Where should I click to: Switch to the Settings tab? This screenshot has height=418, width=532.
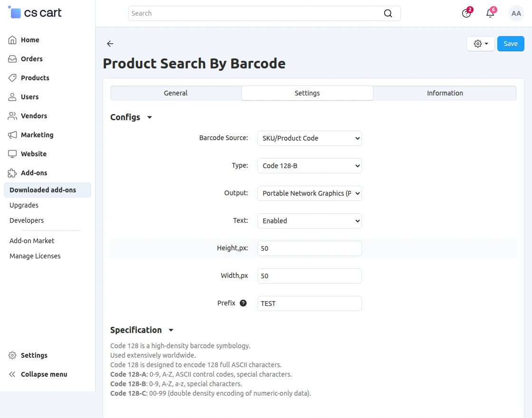(307, 93)
